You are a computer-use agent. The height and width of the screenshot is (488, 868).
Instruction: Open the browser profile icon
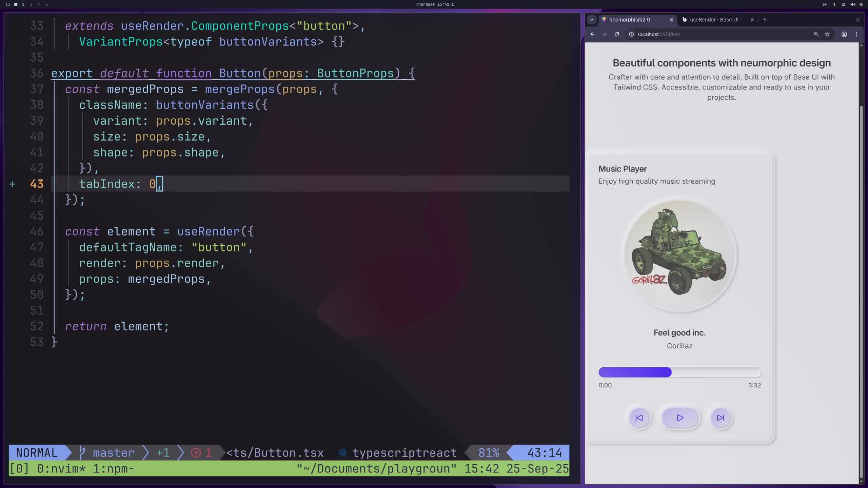click(844, 34)
